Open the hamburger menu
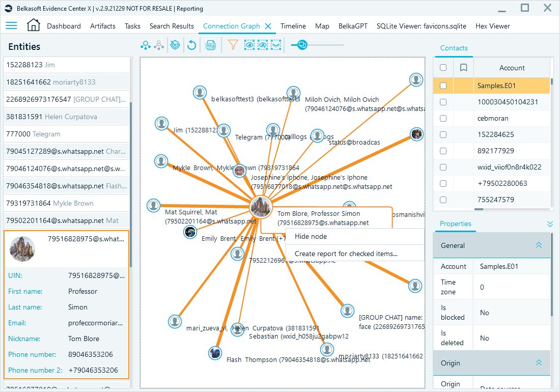 pyautogui.click(x=11, y=25)
